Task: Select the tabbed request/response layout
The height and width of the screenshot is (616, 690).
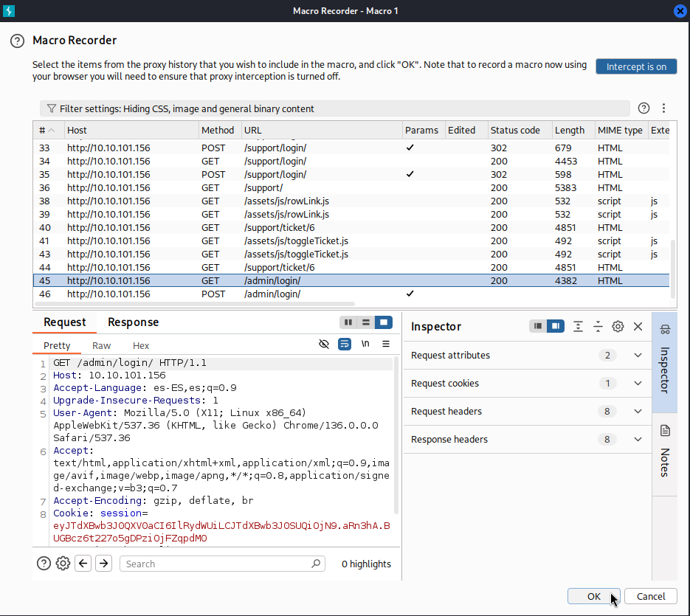Action: (x=384, y=322)
